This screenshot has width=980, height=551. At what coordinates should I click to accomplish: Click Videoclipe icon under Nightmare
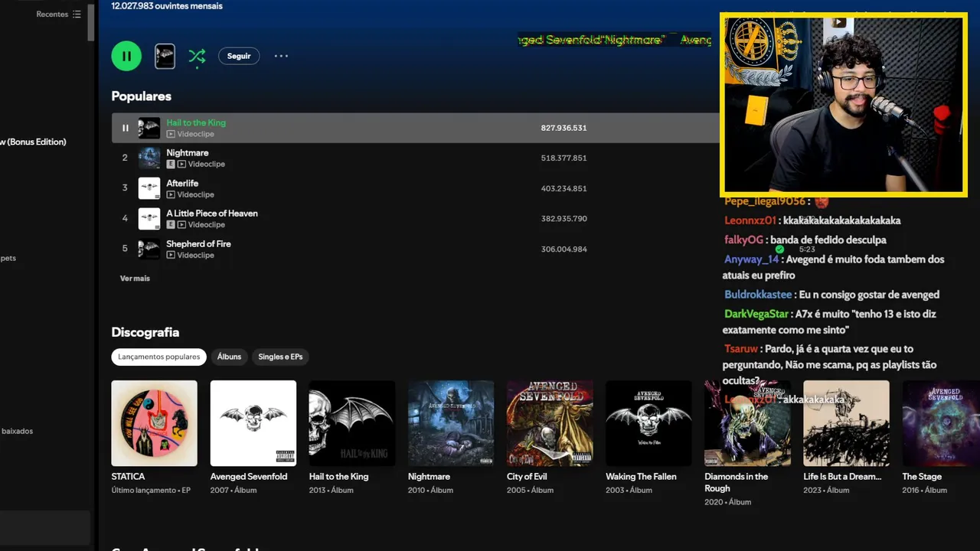(181, 165)
